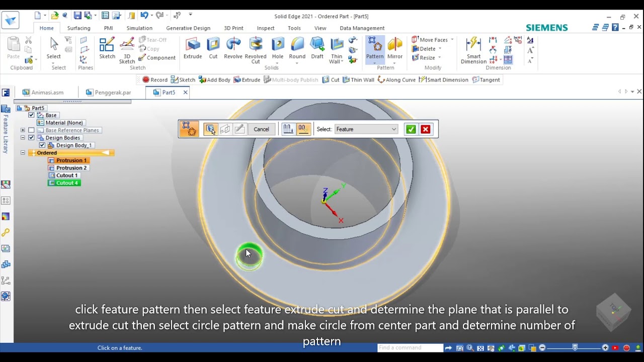Select the Extrude tool in Solids
644x362 pixels.
tap(193, 48)
